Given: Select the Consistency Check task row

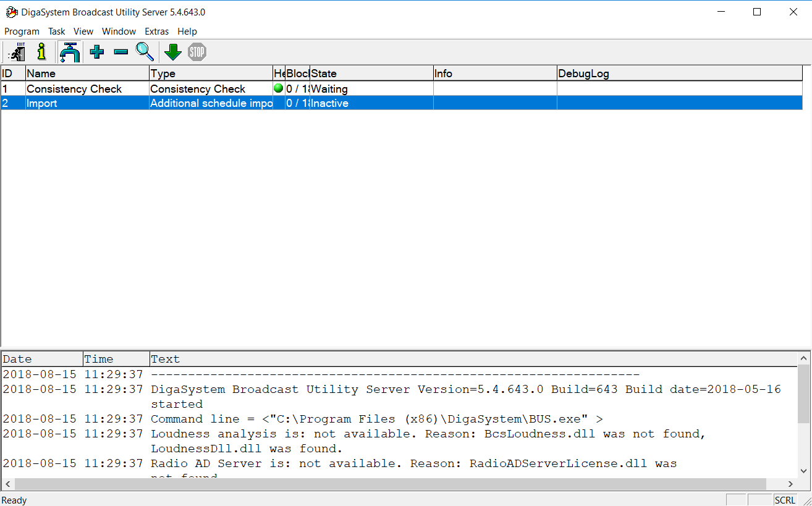Looking at the screenshot, I should (x=74, y=89).
